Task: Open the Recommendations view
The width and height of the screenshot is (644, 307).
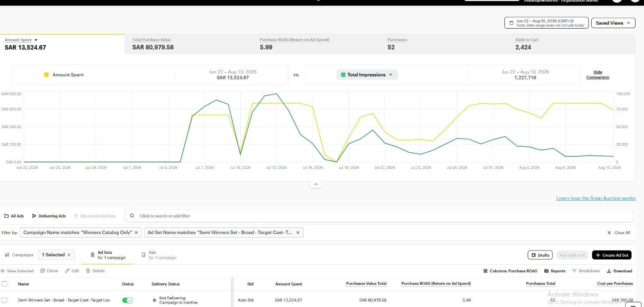Action: coord(95,216)
